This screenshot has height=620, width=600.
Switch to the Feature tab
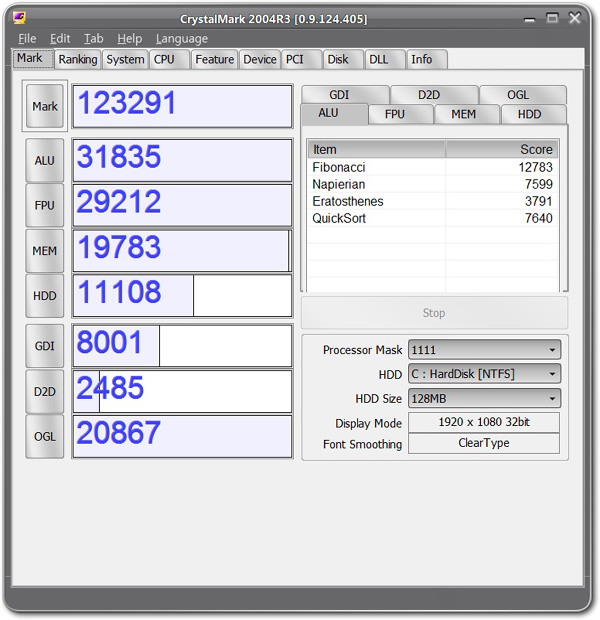214,59
